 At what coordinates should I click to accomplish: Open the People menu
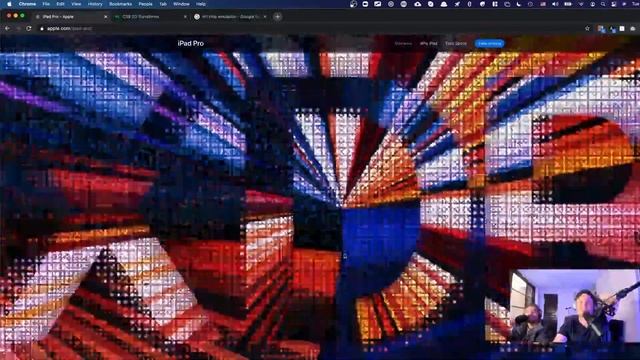145,4
